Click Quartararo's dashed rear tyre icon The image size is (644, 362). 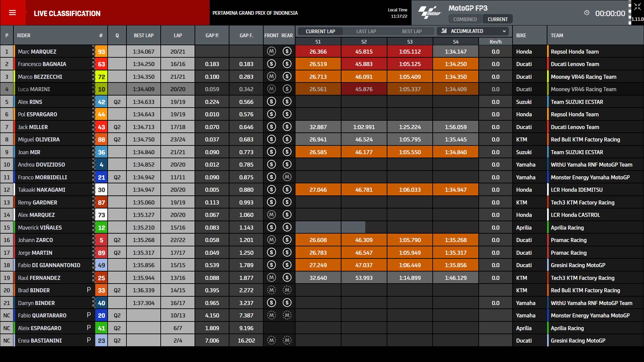coord(287,315)
